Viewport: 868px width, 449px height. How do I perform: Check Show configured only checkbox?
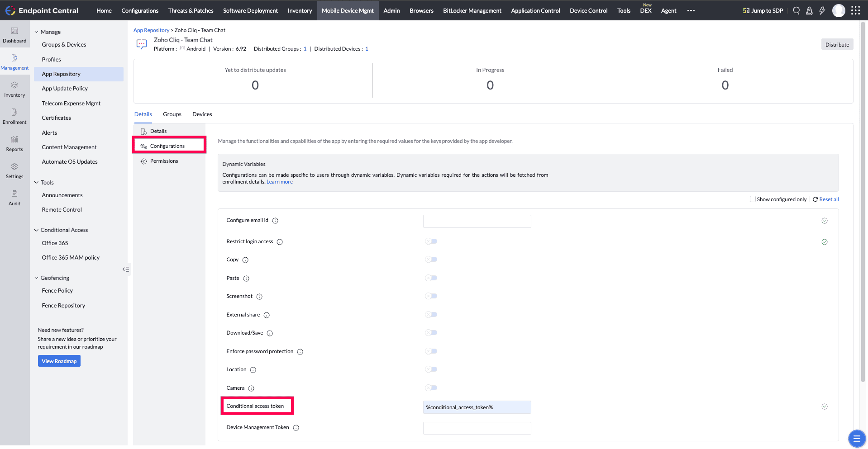[x=753, y=199]
